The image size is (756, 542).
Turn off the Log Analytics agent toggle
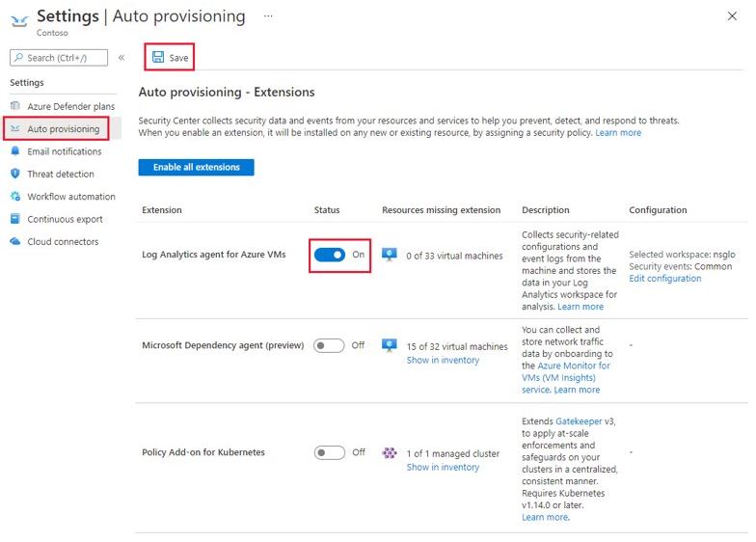(x=330, y=255)
